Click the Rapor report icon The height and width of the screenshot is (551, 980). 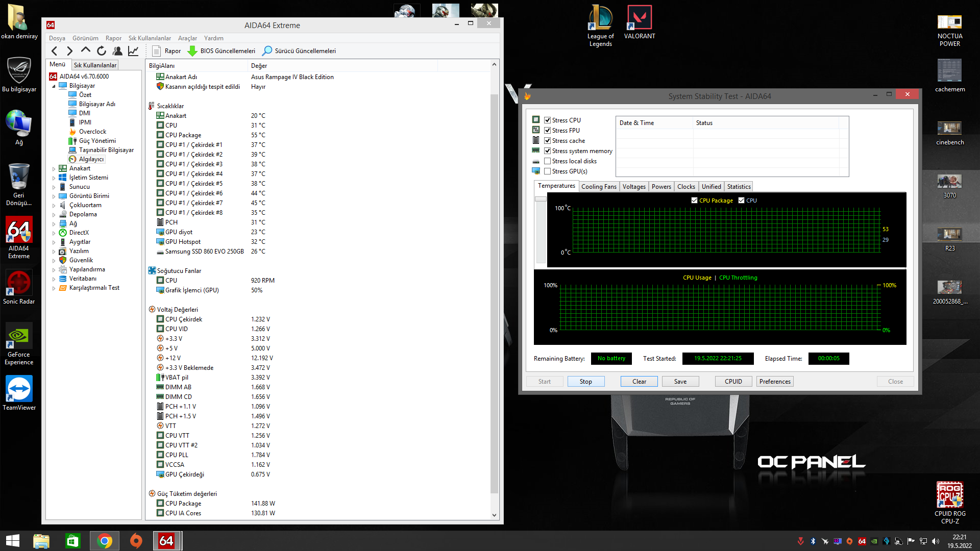tap(157, 51)
